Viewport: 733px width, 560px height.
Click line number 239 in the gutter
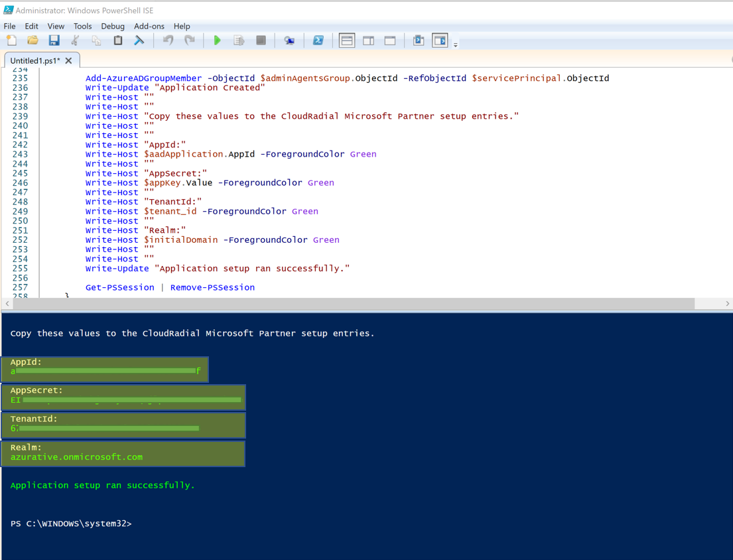20,116
